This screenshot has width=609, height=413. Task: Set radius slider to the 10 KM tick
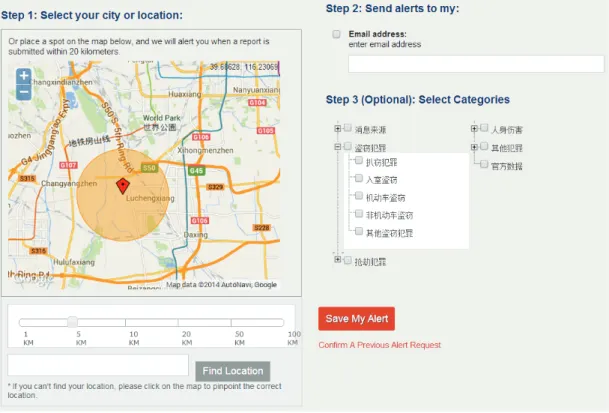(x=125, y=322)
